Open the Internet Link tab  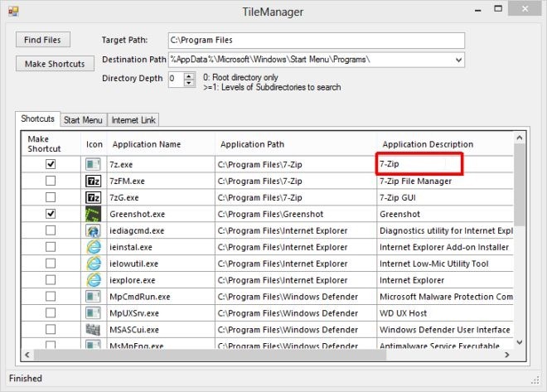(x=133, y=120)
